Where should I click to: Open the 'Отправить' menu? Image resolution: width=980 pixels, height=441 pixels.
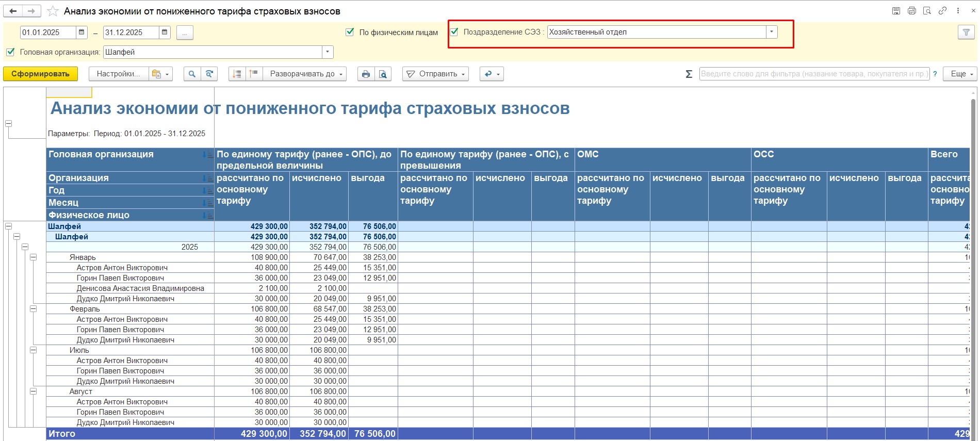pyautogui.click(x=436, y=74)
